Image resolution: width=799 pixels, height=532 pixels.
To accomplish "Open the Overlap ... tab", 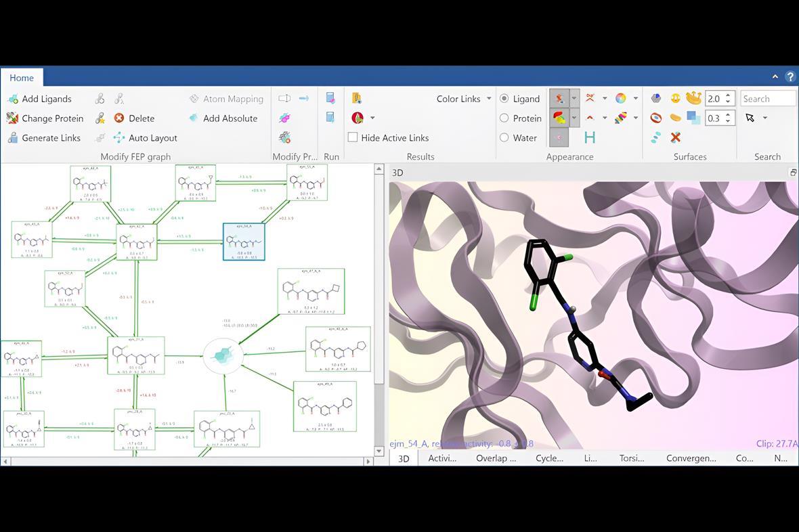I will [496, 458].
